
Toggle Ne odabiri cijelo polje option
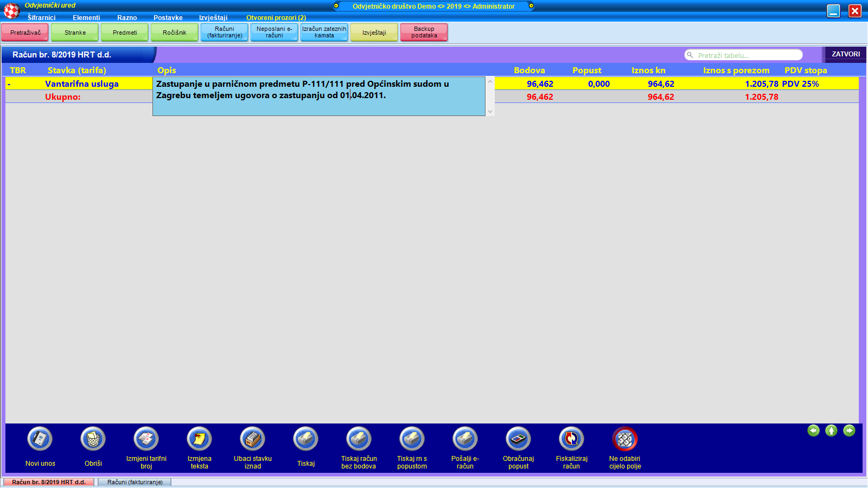tap(624, 439)
